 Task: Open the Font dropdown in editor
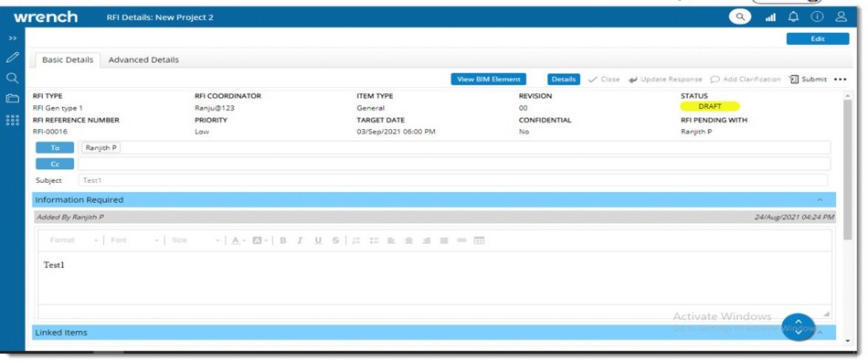[x=134, y=240]
